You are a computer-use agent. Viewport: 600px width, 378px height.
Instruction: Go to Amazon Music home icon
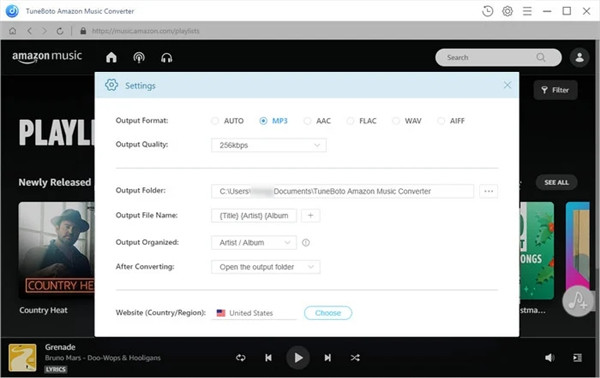[x=111, y=57]
